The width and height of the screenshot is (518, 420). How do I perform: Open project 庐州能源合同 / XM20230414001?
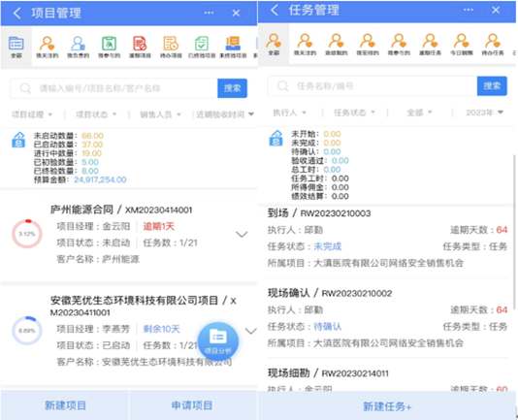pyautogui.click(x=121, y=210)
